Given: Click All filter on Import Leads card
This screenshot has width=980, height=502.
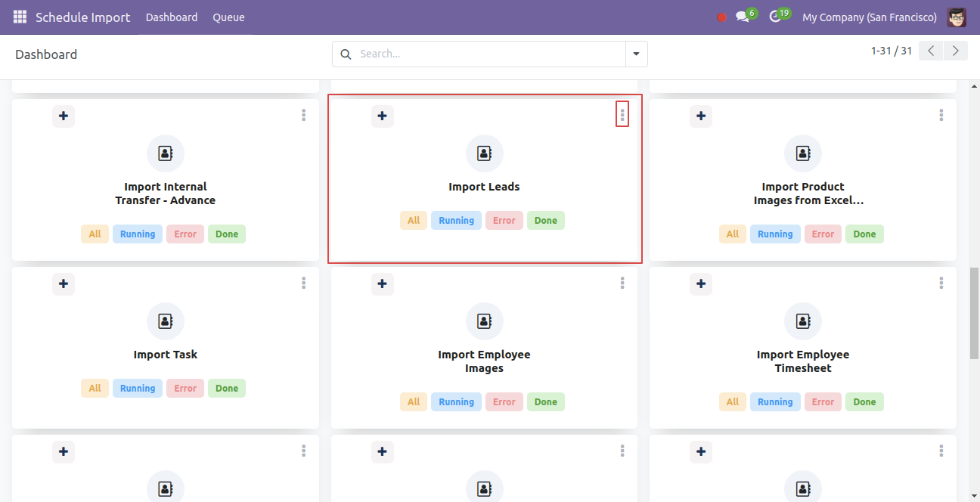Looking at the screenshot, I should tap(414, 221).
